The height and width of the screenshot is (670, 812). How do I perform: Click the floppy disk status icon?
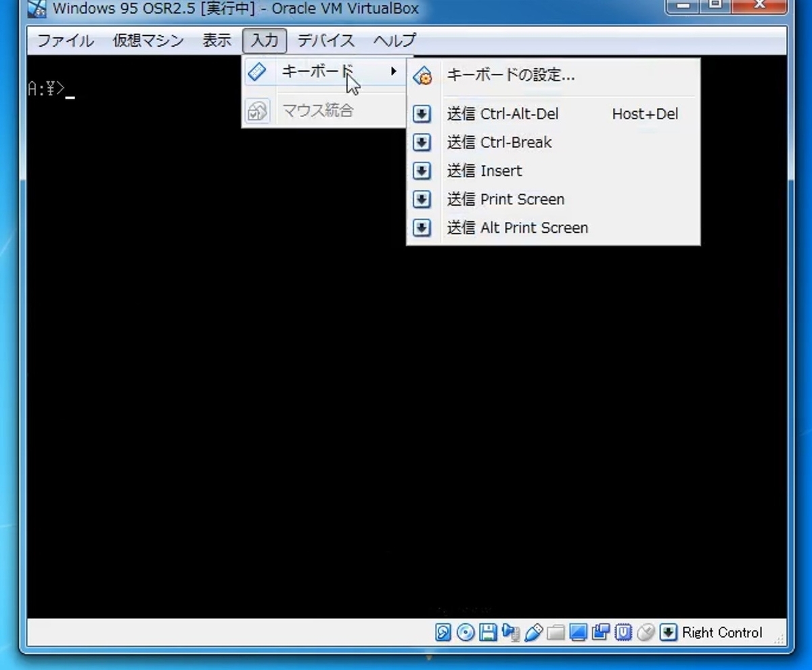click(x=488, y=633)
